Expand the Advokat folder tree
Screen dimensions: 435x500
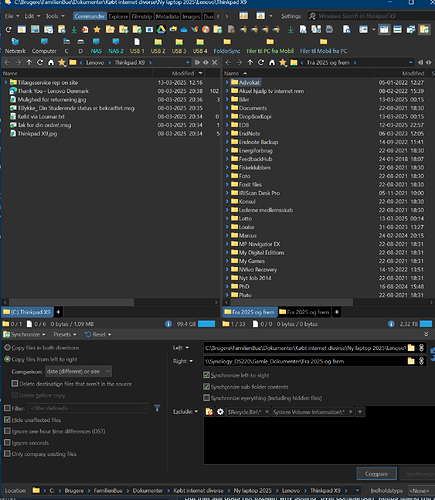pyautogui.click(x=227, y=82)
